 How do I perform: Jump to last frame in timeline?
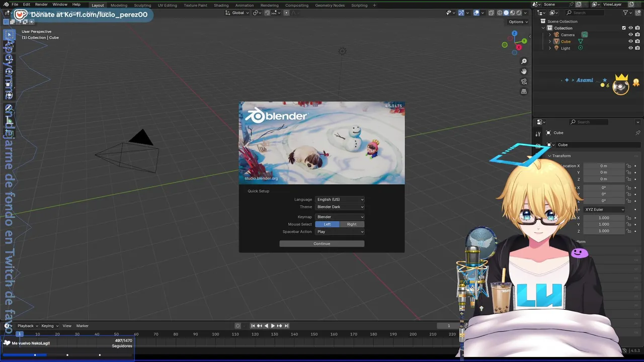(286, 326)
